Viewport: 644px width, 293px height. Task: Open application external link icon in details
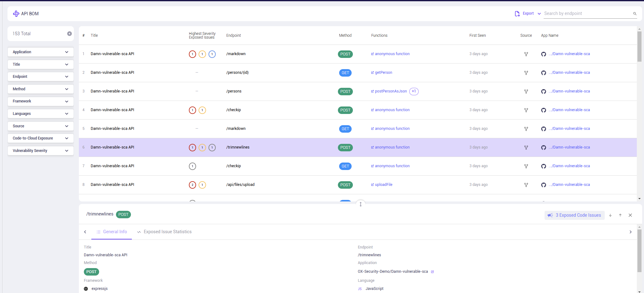tap(432, 272)
